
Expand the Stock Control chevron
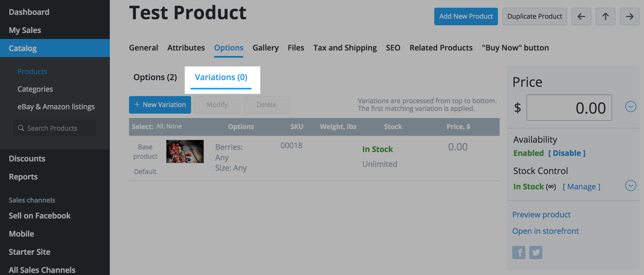(x=631, y=186)
